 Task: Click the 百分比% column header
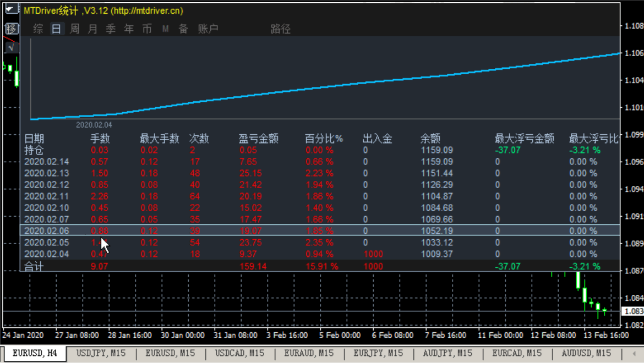[324, 139]
